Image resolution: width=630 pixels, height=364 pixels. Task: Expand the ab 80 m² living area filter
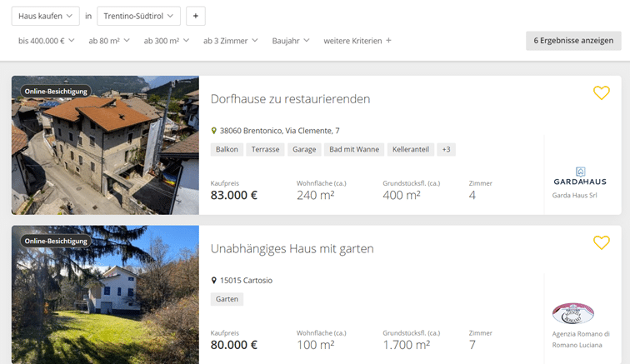[109, 40]
